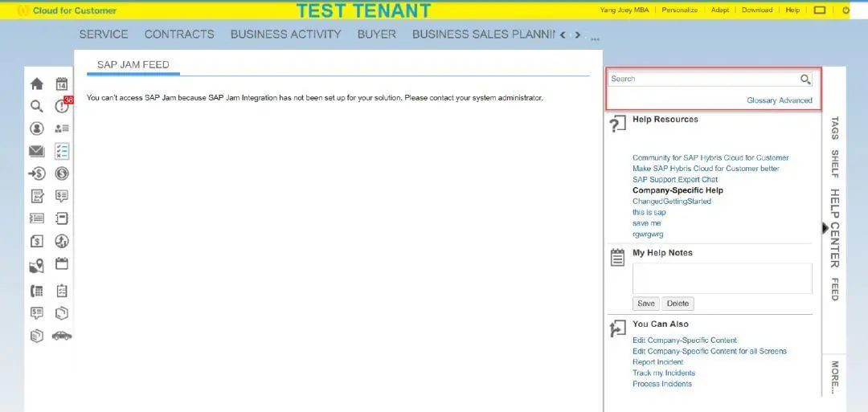
Task: Open the Help menu in header
Action: pyautogui.click(x=792, y=10)
